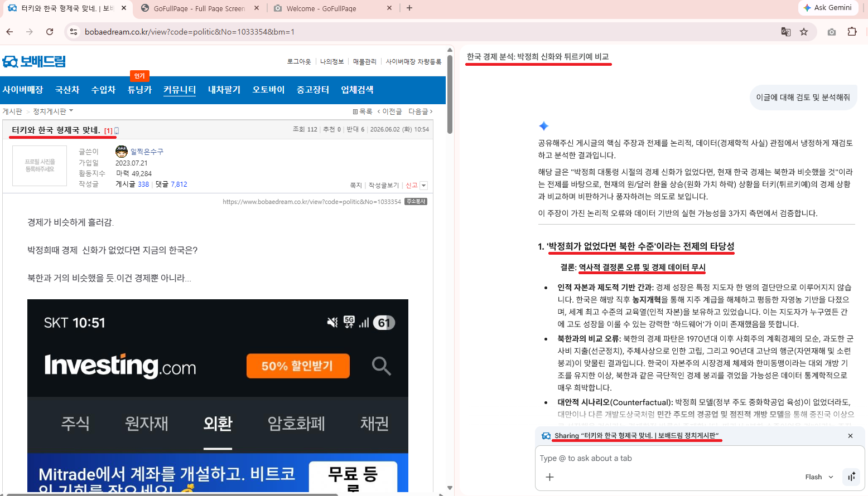Click the 보배드림 logo
The height and width of the screenshot is (496, 868).
click(x=34, y=61)
